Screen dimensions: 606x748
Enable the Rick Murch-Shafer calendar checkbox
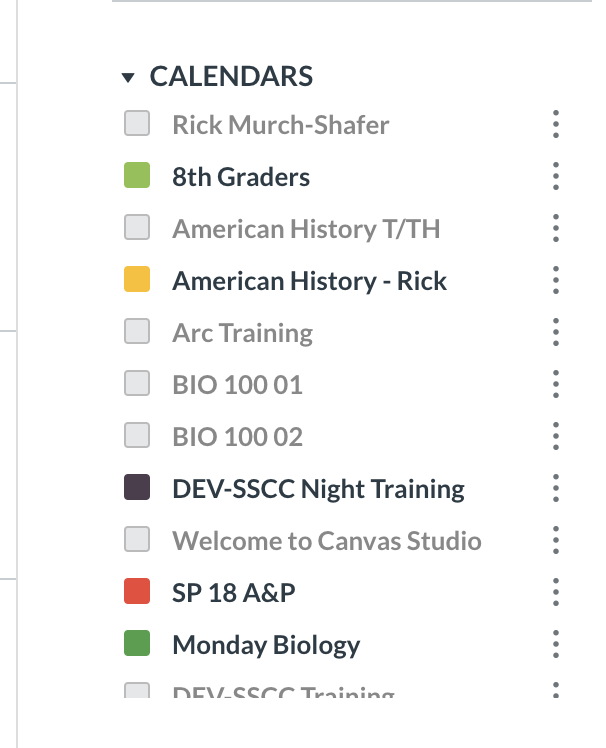coord(137,124)
